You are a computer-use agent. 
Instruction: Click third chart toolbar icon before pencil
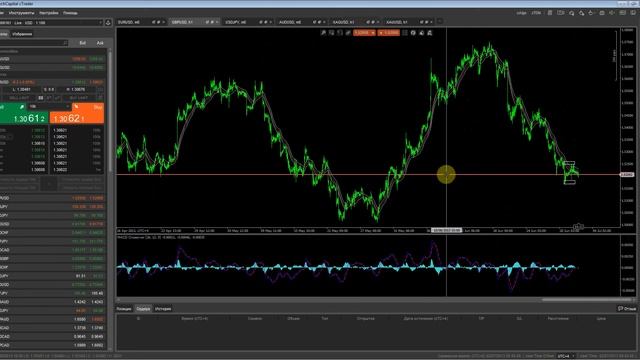click(340, 33)
